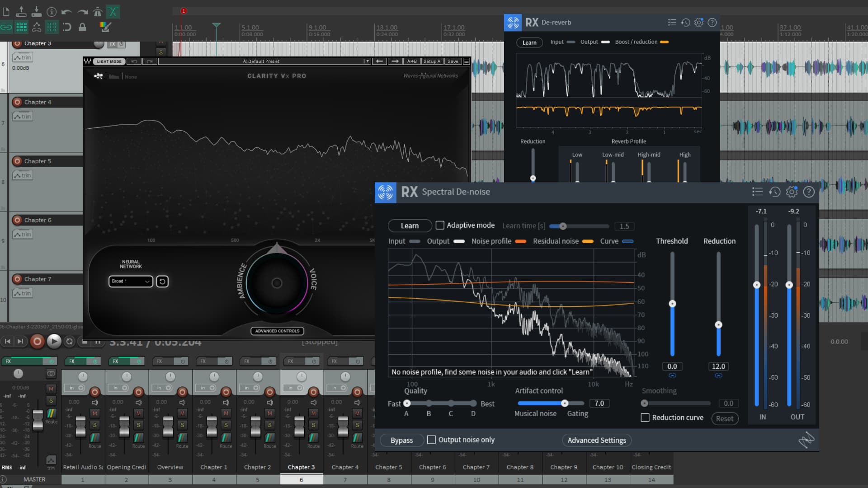
Task: Click the Artifact control slider handle
Action: click(565, 403)
